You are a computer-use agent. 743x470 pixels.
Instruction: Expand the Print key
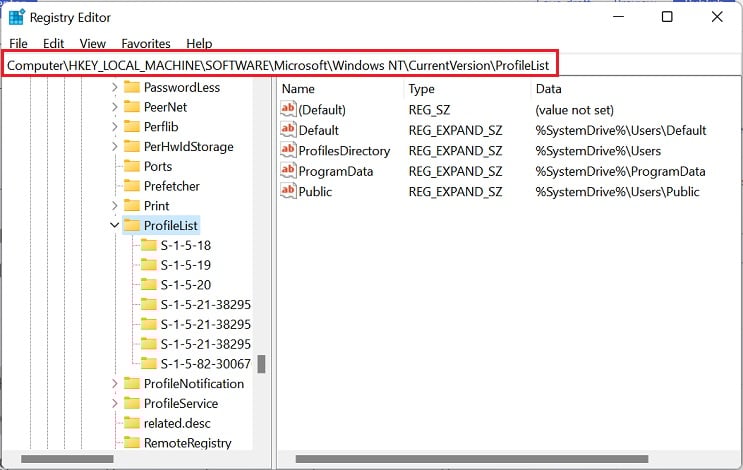pos(115,206)
